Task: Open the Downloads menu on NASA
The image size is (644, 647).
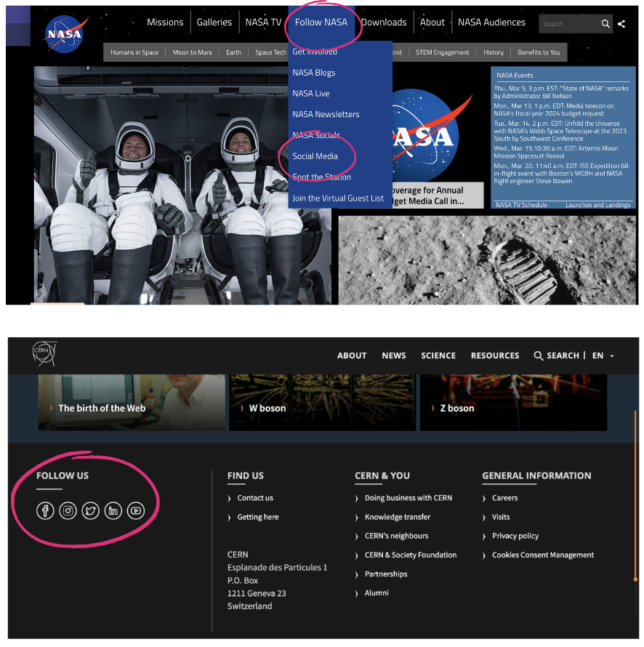Action: click(384, 23)
